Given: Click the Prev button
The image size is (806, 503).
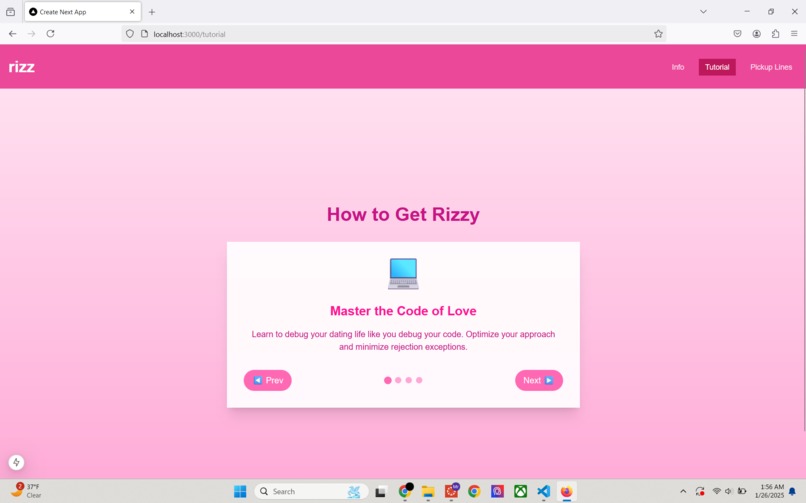Looking at the screenshot, I should click(x=267, y=380).
